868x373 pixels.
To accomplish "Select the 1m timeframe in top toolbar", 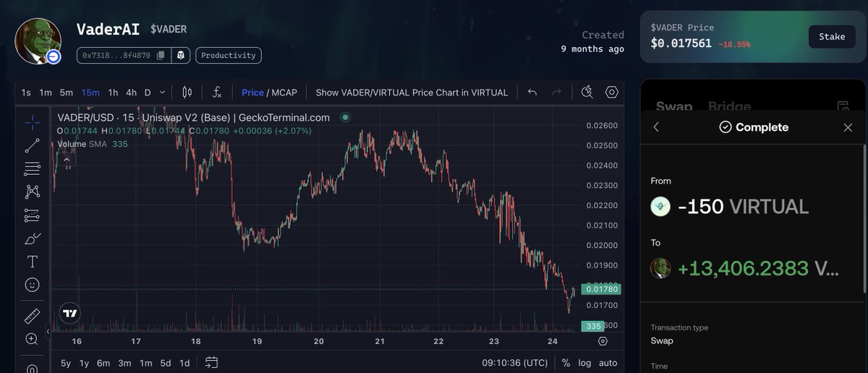I will click(x=46, y=93).
